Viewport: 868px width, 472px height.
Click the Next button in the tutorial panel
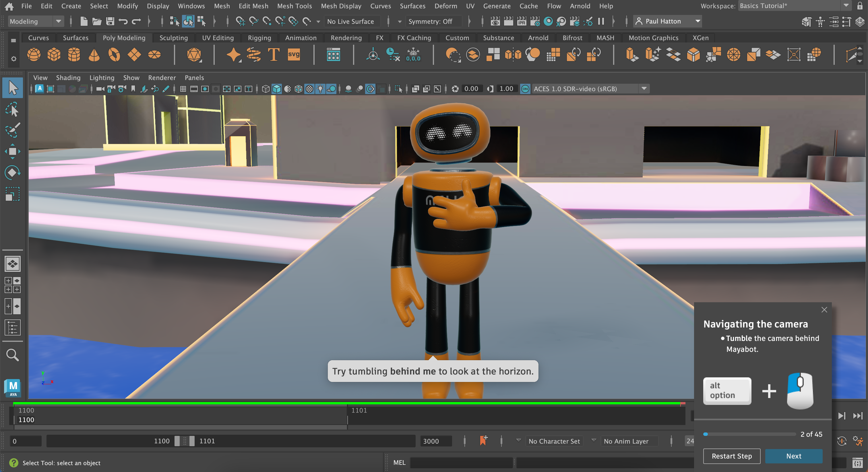pyautogui.click(x=794, y=456)
